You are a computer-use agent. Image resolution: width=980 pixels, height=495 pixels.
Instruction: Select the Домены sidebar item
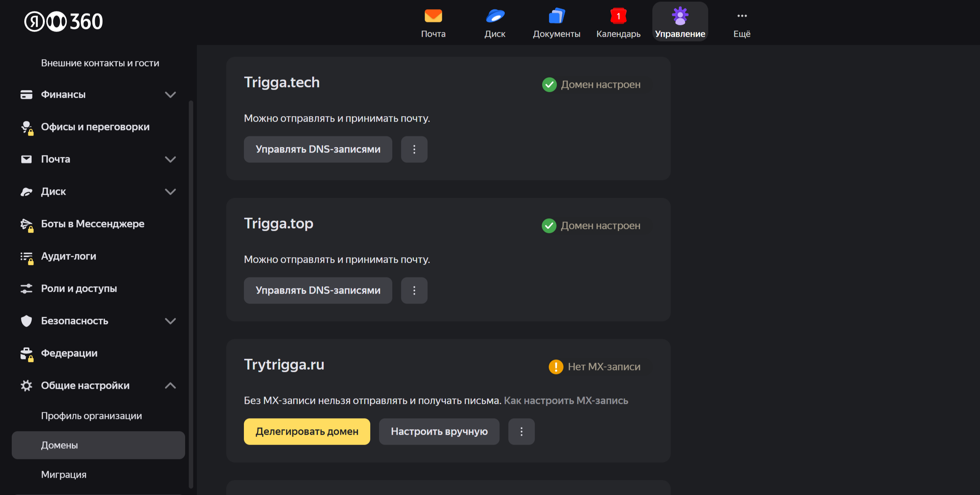pyautogui.click(x=98, y=445)
